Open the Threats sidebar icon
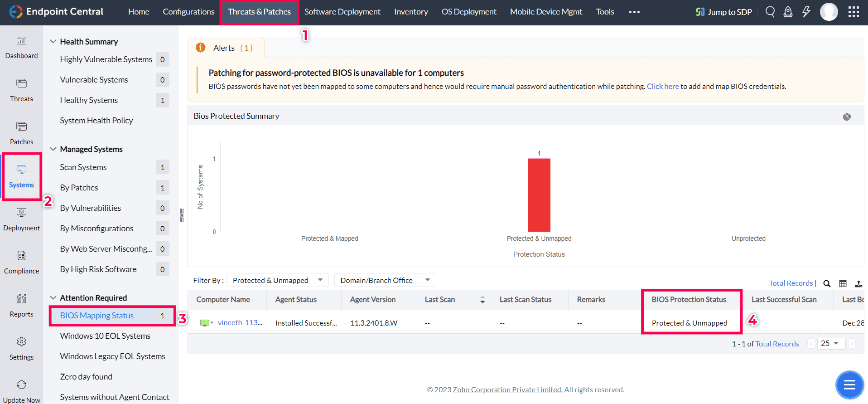The image size is (868, 404). pos(21,83)
